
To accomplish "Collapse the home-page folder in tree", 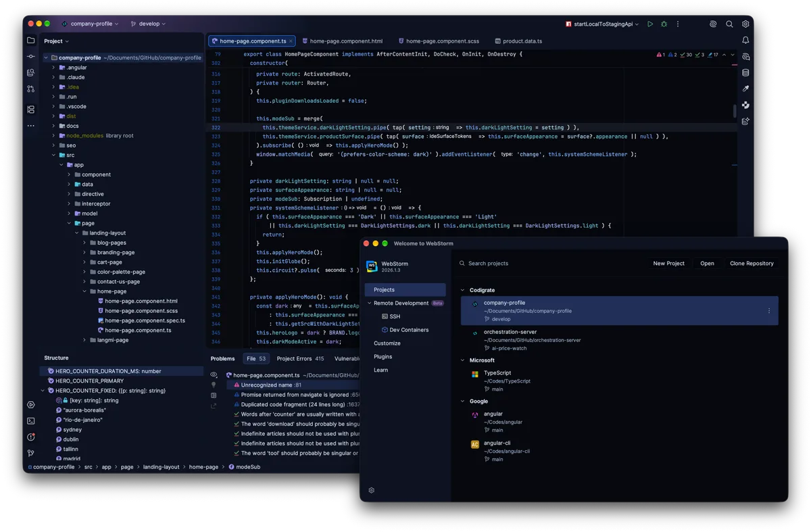I will tap(84, 291).
